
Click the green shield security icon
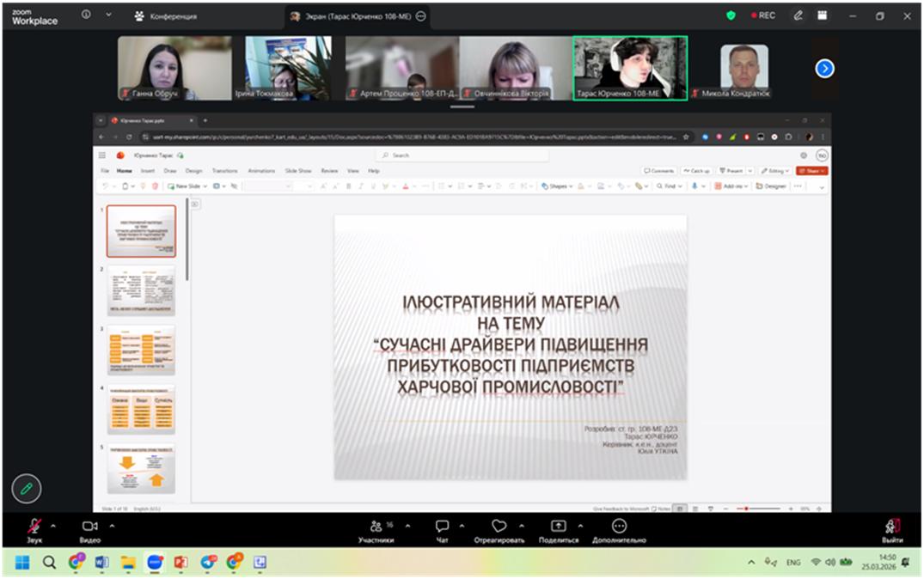(x=731, y=15)
